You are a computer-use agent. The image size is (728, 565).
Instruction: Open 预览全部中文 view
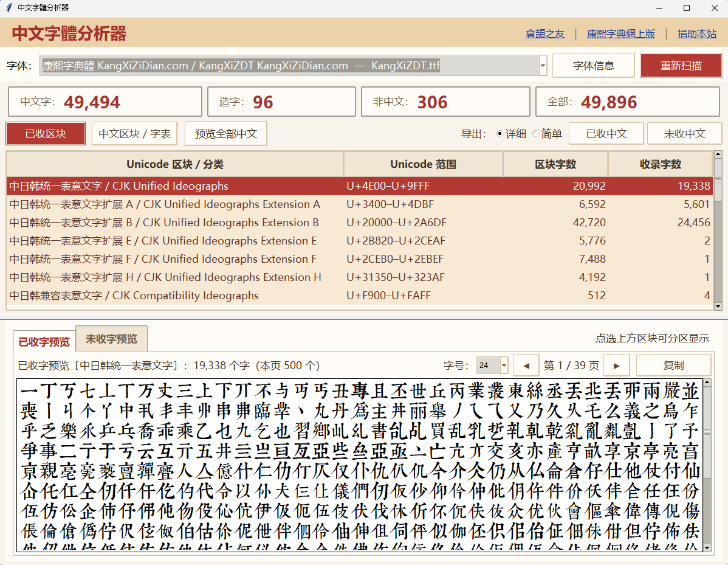[225, 134]
